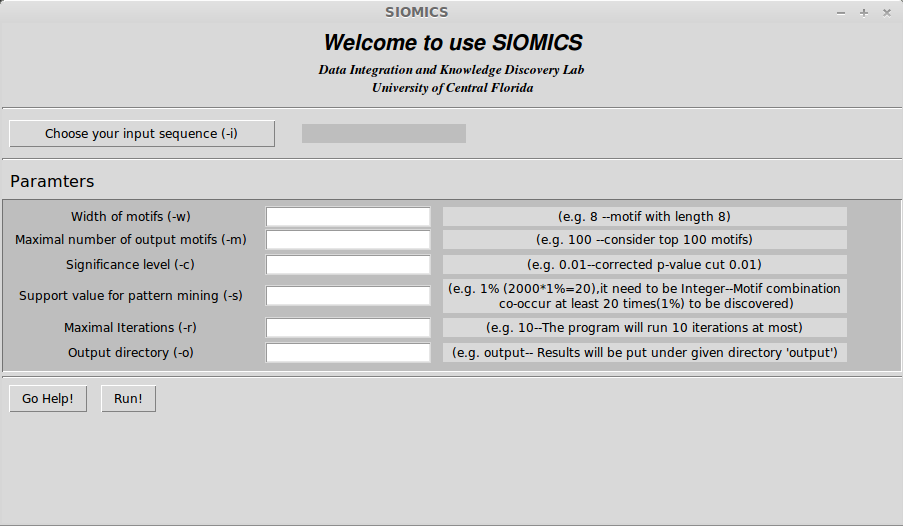Click the 10 iterations at most hint

tap(644, 327)
